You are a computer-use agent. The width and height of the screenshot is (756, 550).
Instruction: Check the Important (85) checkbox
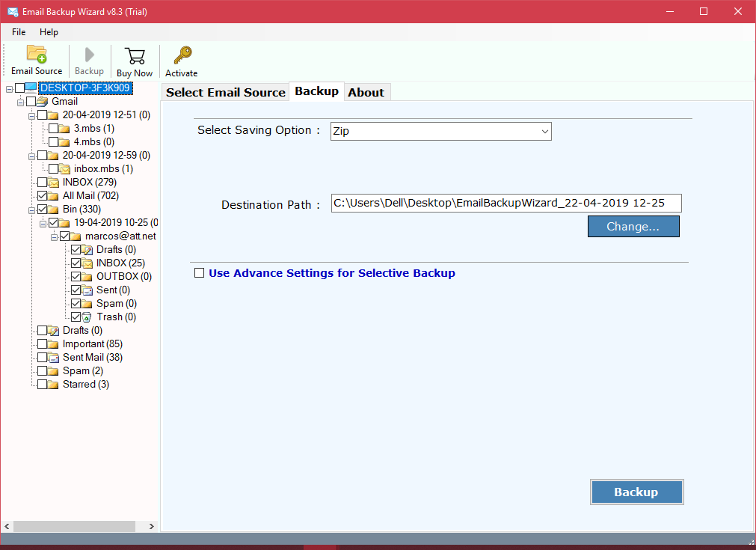coord(43,344)
